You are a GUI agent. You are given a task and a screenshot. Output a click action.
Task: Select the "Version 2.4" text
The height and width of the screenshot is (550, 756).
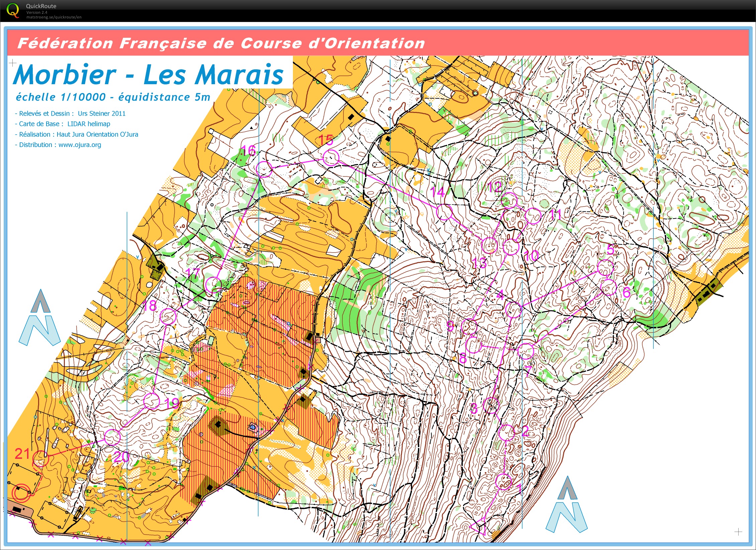click(x=37, y=12)
